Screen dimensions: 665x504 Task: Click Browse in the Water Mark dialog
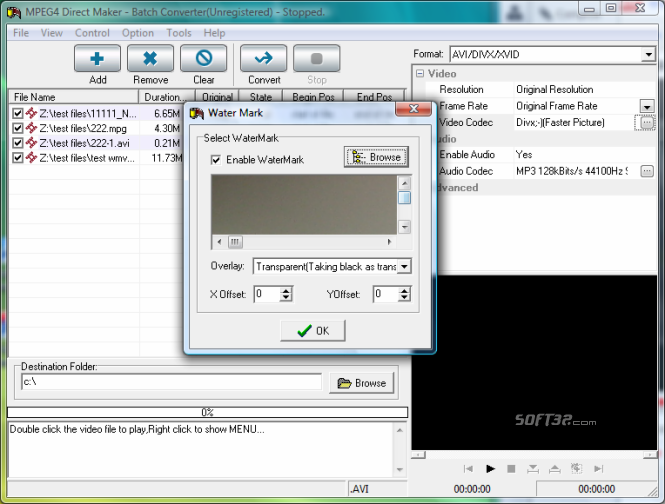click(376, 157)
